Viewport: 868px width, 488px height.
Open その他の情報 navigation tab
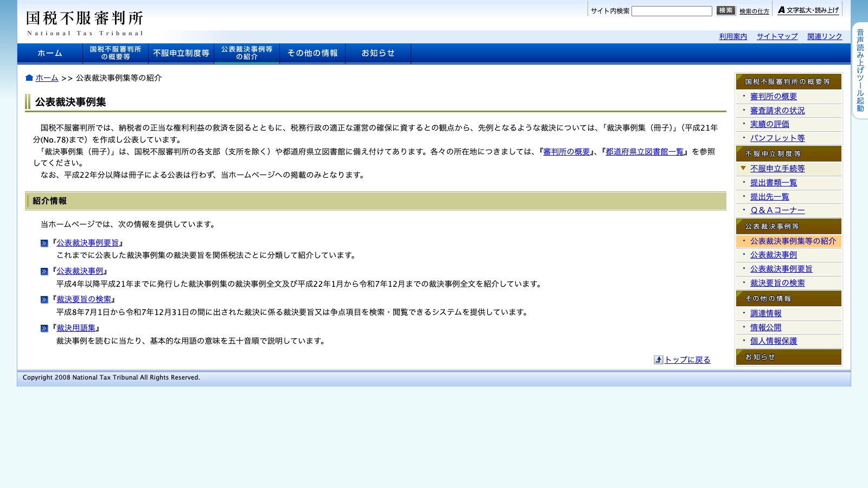312,53
